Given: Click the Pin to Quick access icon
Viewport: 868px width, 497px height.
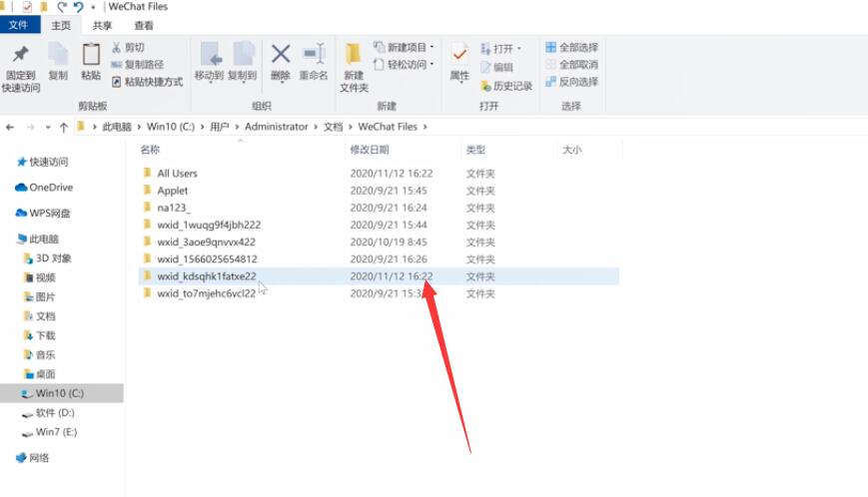Looking at the screenshot, I should click(x=21, y=54).
